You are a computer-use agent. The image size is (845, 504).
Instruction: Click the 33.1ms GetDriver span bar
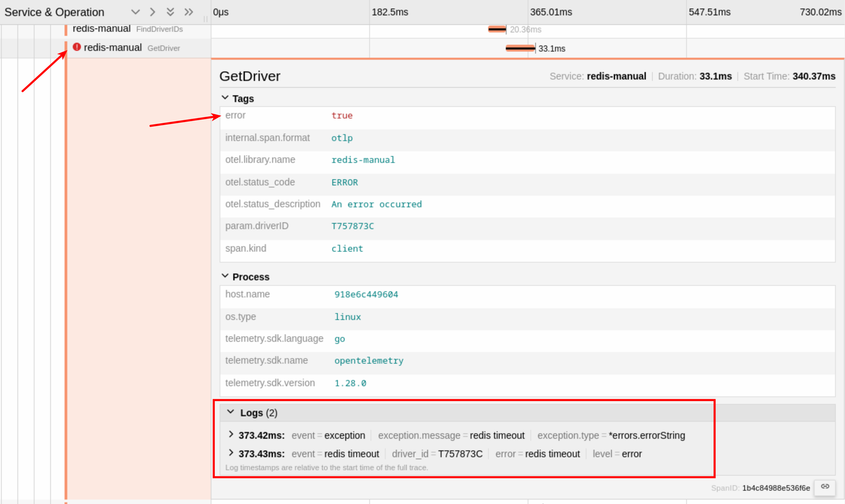coord(520,48)
